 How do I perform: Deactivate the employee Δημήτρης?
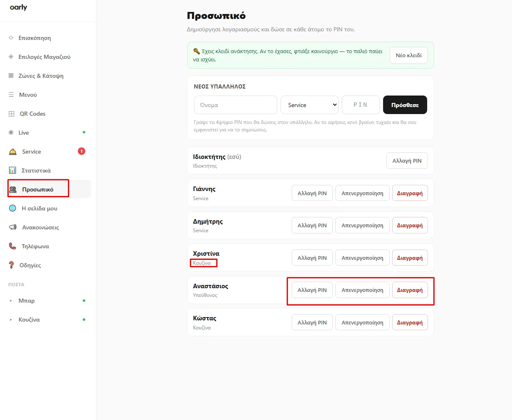362,225
